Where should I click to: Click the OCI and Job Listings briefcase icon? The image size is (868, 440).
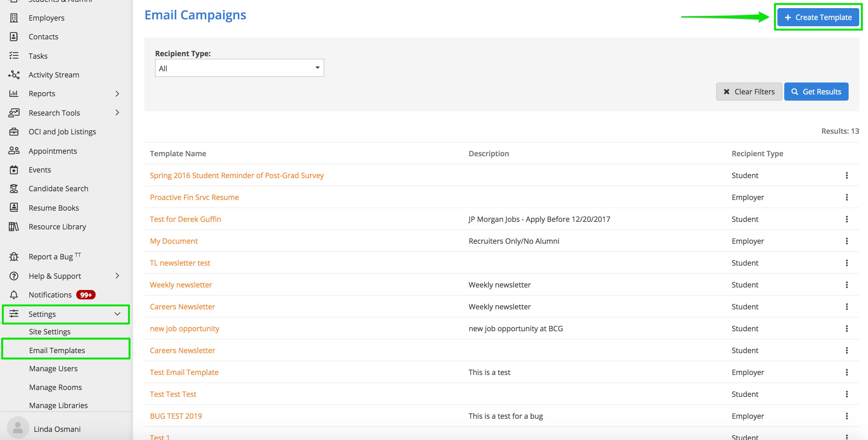[x=14, y=132]
